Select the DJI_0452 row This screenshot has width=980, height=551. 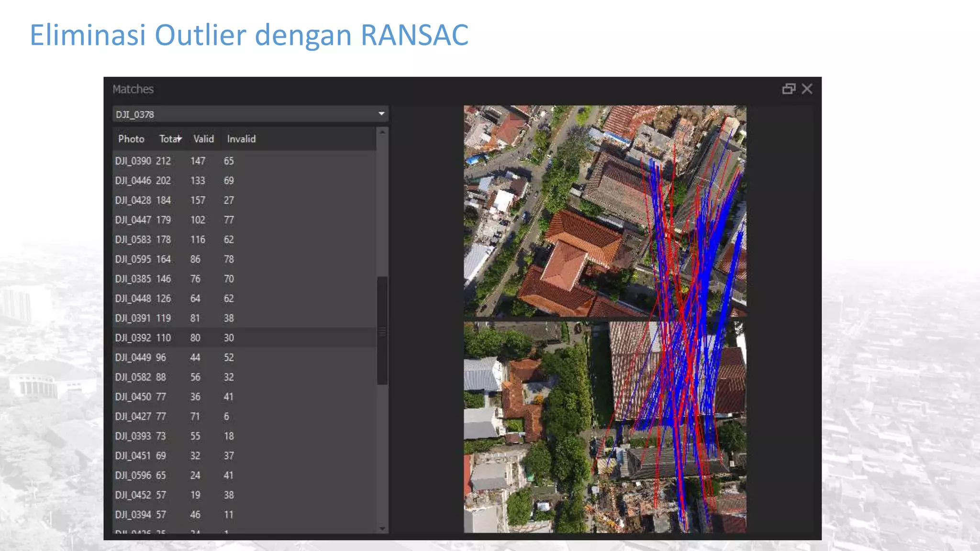coord(245,495)
